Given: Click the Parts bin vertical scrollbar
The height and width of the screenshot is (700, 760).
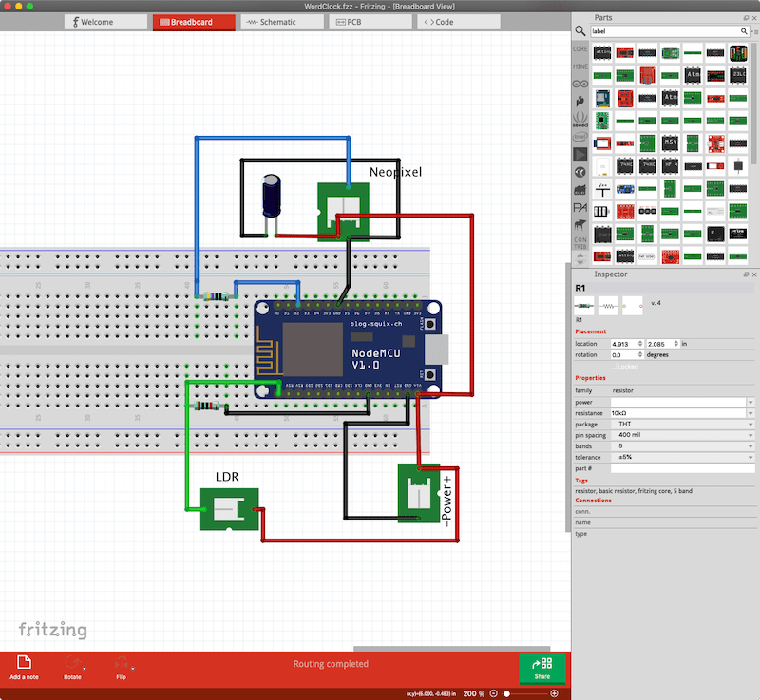Looking at the screenshot, I should tap(753, 104).
